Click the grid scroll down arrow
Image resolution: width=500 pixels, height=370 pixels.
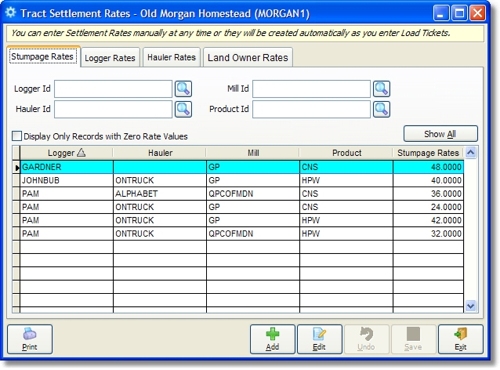(x=471, y=306)
